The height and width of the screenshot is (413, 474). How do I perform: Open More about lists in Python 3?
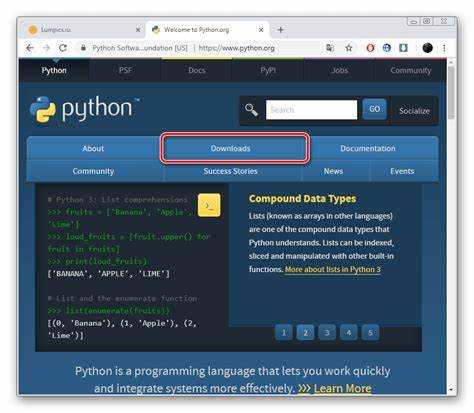pos(333,269)
